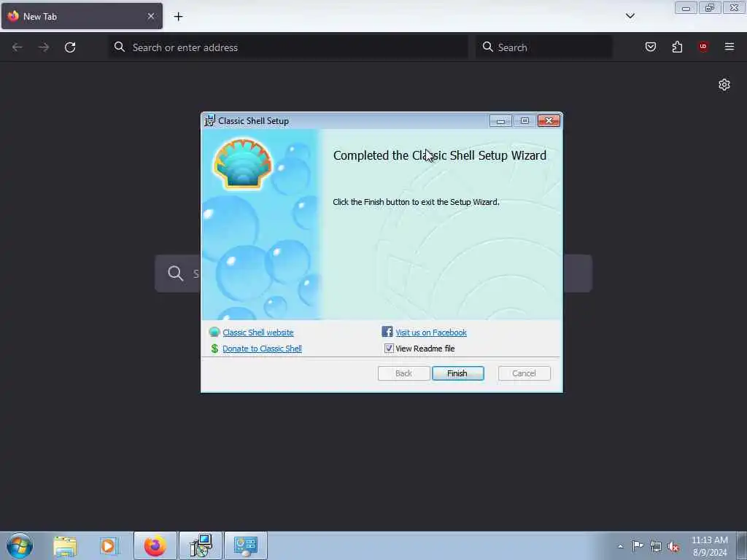Restore down the Firefox window
Viewport: 747px width, 560px height.
[710, 8]
